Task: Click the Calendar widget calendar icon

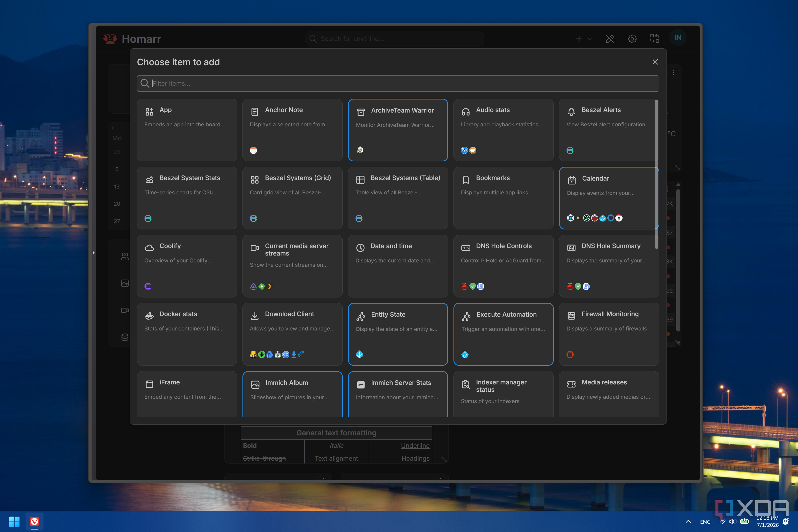Action: pyautogui.click(x=572, y=180)
